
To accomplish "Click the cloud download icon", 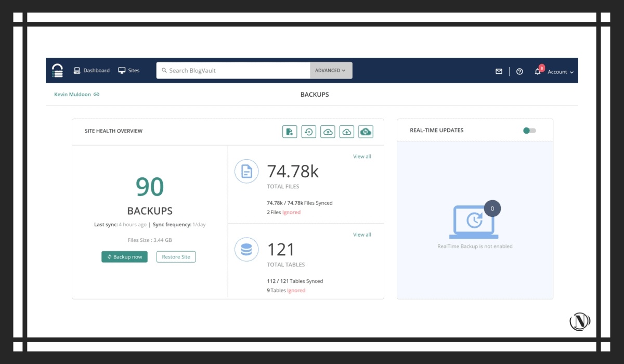I will tap(347, 132).
